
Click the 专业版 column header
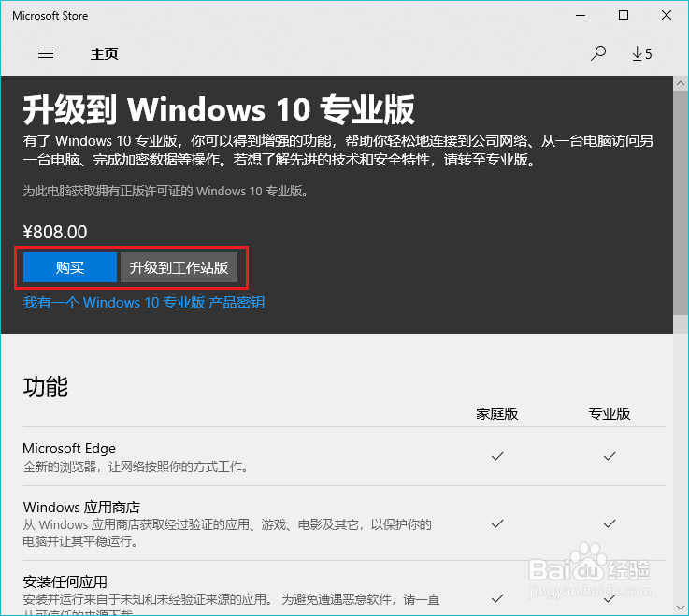(610, 414)
